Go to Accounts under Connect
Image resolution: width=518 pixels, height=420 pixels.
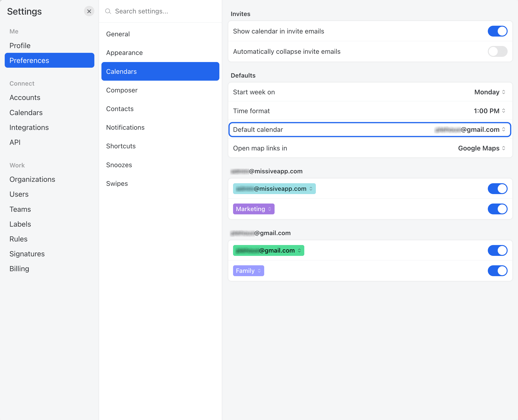point(25,97)
